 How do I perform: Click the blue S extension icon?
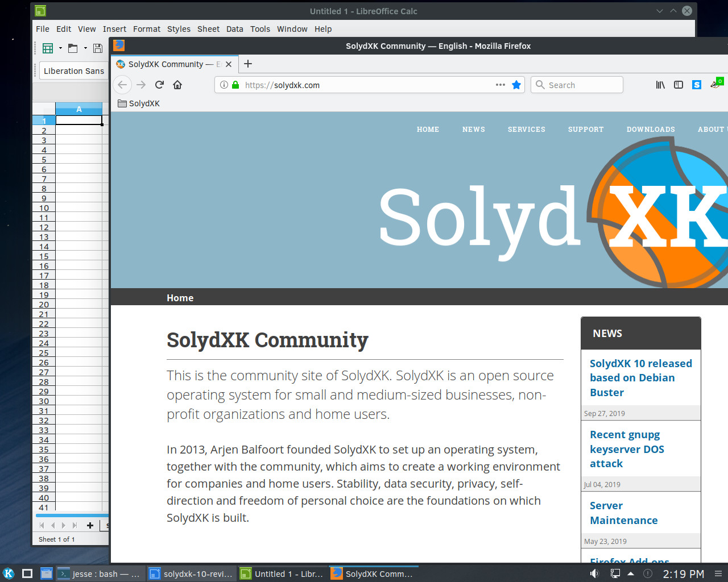pos(697,85)
